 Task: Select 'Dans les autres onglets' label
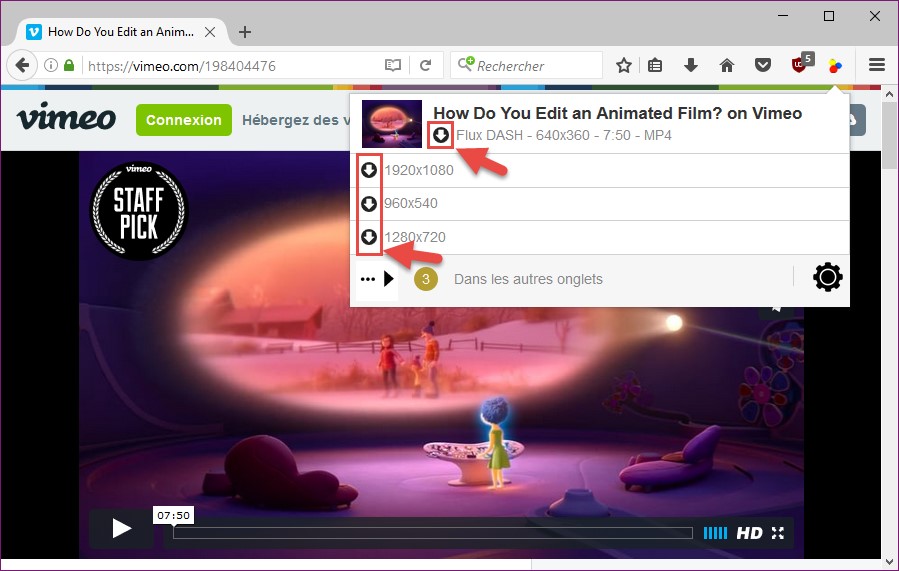pyautogui.click(x=528, y=279)
